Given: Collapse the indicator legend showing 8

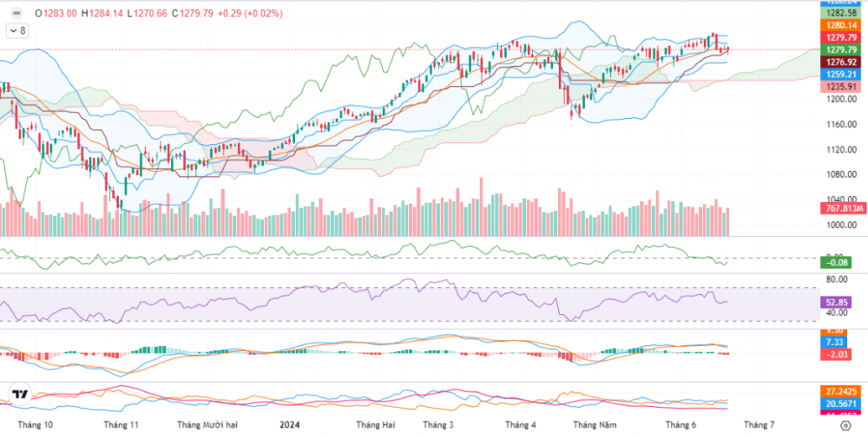Looking at the screenshot, I should [x=17, y=30].
